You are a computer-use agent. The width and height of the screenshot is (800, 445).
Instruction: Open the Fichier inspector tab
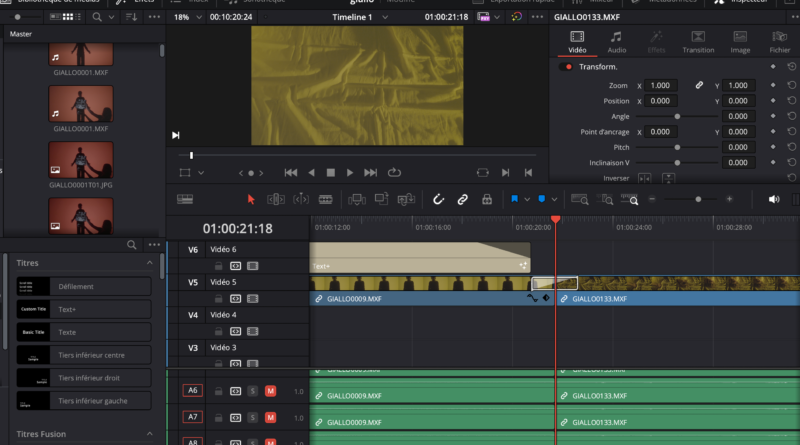pos(780,42)
